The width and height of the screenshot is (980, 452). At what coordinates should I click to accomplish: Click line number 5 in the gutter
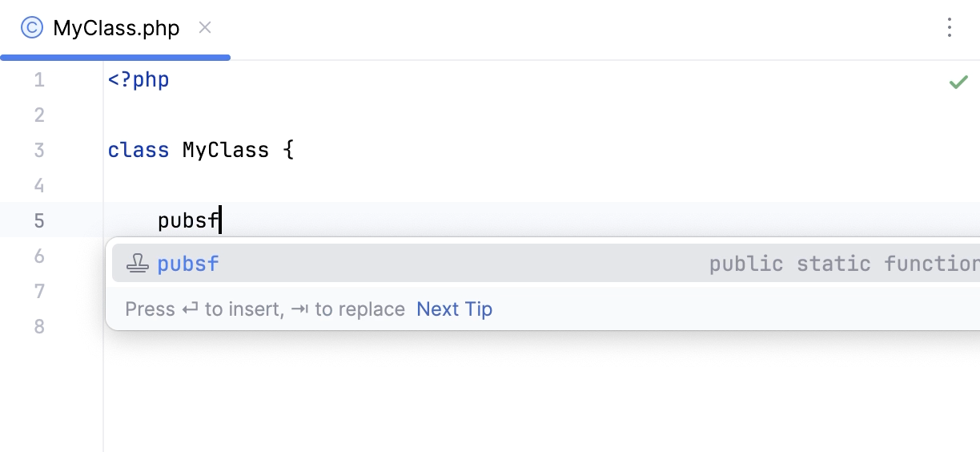click(39, 221)
